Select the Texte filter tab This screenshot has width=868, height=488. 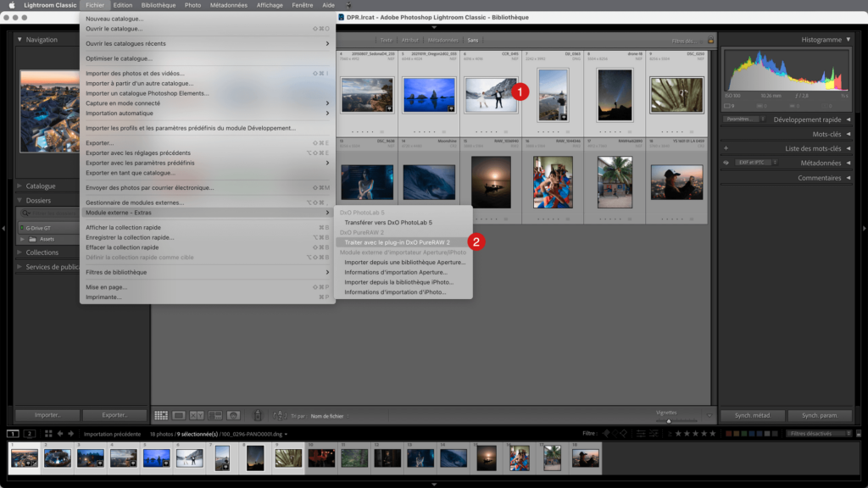tap(386, 40)
